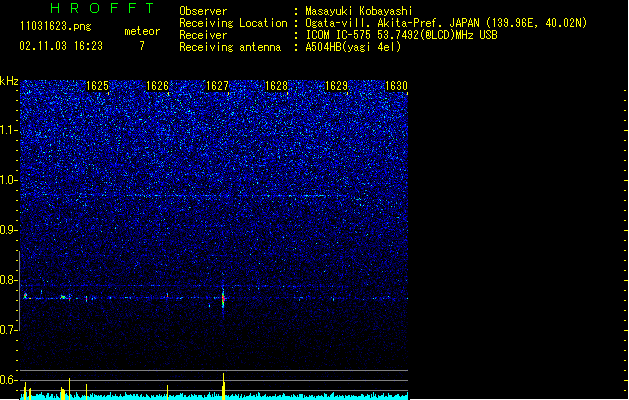This screenshot has height=400, width=629.
Task: Click the 1.0 frequency axis label
Action: (x=8, y=180)
